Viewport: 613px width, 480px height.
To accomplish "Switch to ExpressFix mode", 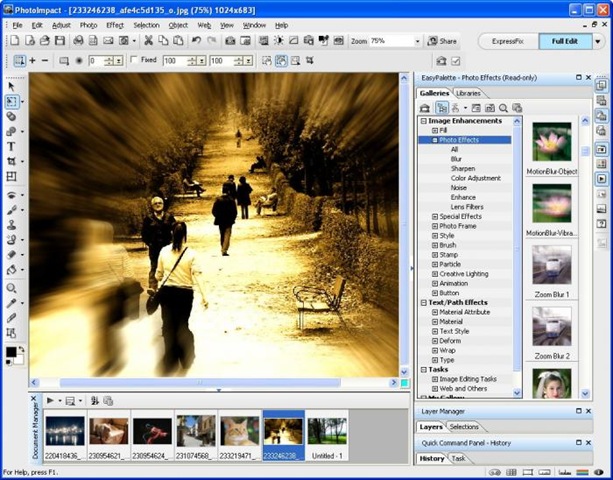I will 508,41.
